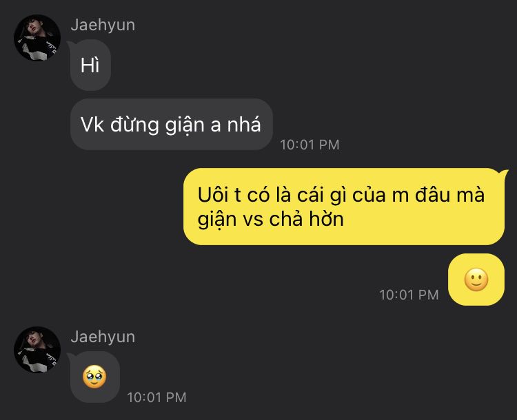Select the "Vk đừng giận a nhá" bubble
Viewport: 517px width, 420px height.
172,125
